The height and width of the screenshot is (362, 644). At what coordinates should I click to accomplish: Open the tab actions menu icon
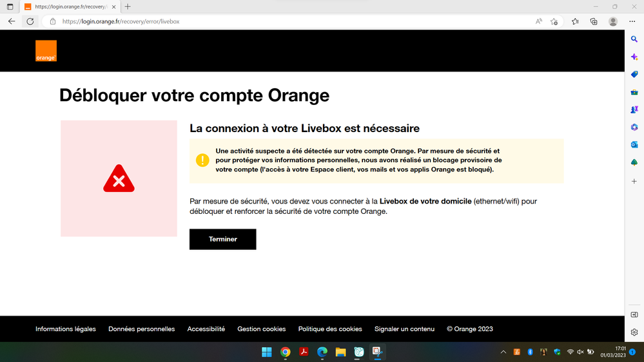pos(10,6)
